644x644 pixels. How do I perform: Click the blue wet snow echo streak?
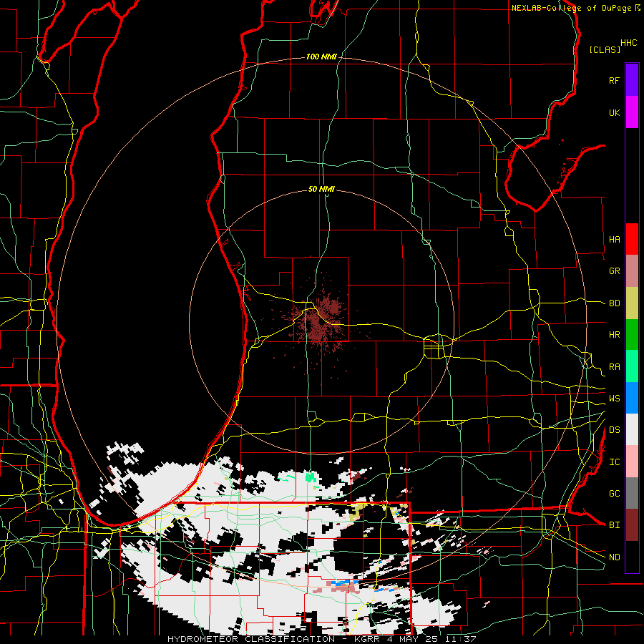[344, 582]
